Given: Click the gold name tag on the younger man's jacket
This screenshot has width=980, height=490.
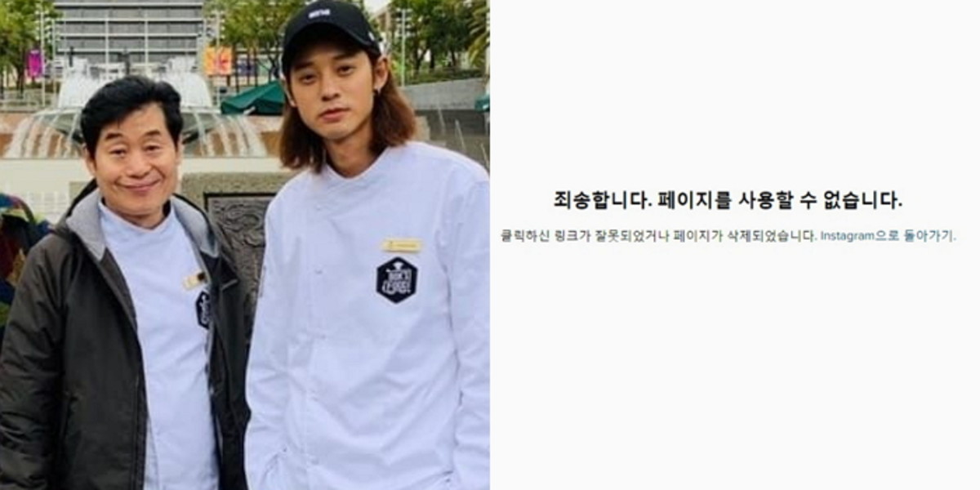Looking at the screenshot, I should pyautogui.click(x=401, y=245).
